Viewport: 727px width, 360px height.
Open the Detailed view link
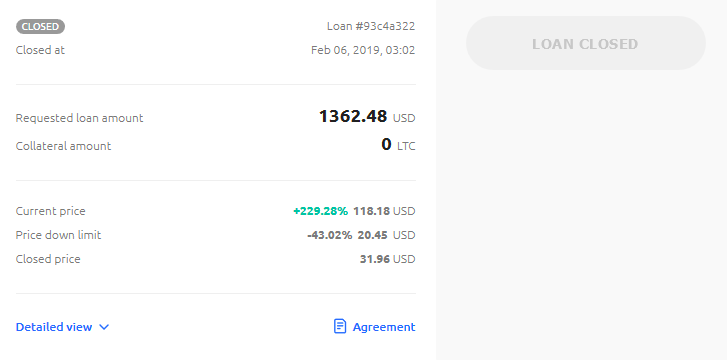[x=54, y=327]
